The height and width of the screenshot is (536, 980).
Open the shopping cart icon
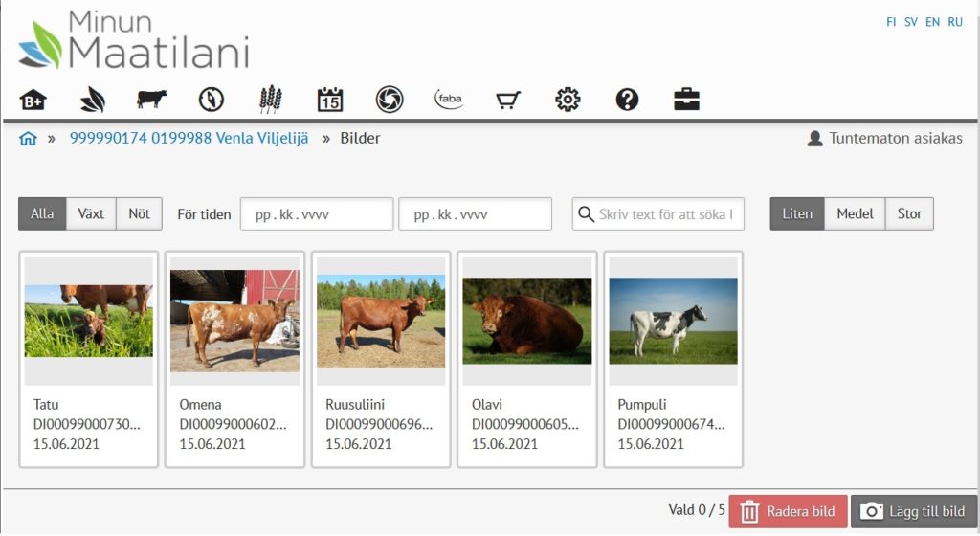tap(508, 100)
